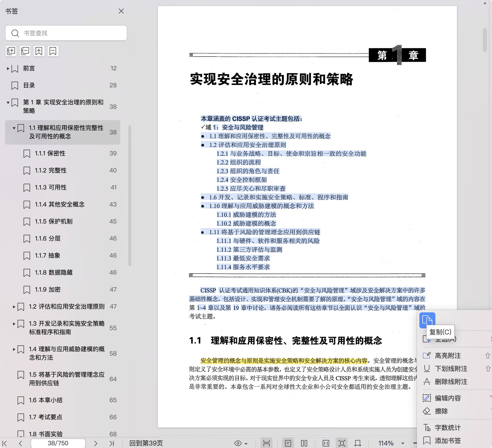
Task: Collapse the 1.1 理解和应用保密性 bookmark
Action: click(x=14, y=128)
